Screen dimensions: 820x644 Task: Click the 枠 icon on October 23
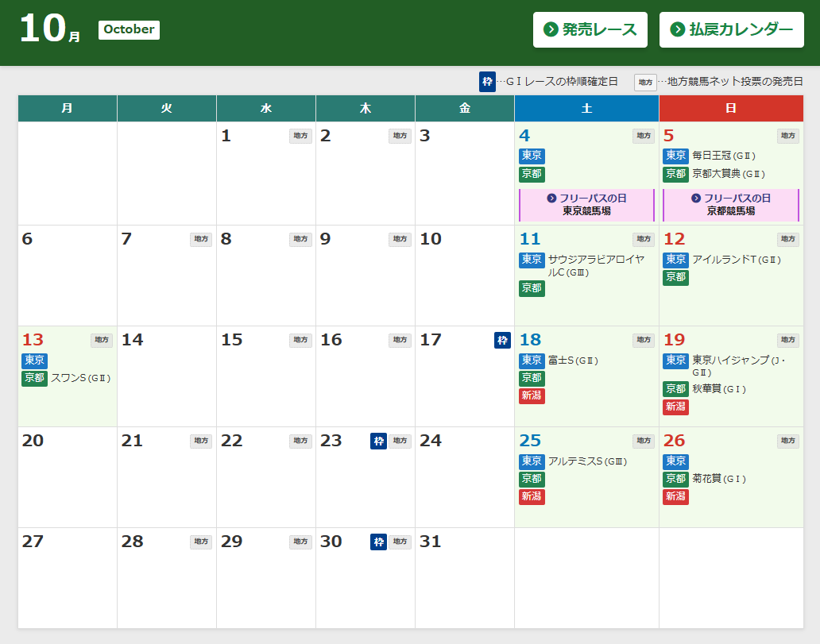pyautogui.click(x=378, y=441)
